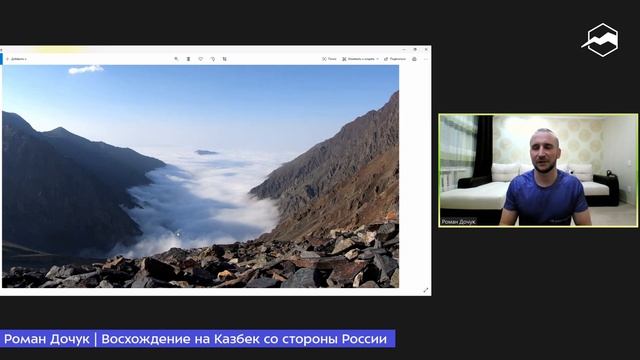Toggle fullscreen with the diagonal arrows icon
Image resolution: width=640 pixels, height=360 pixels.
coord(426,290)
